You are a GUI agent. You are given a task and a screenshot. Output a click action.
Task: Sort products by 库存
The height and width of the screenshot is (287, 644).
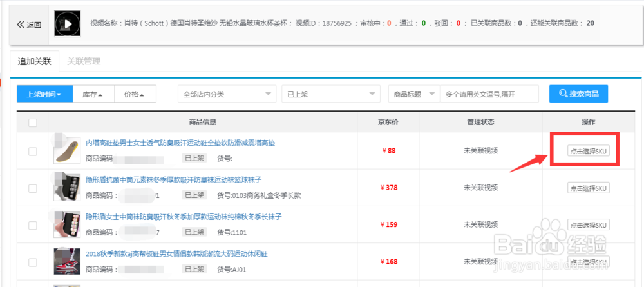pos(93,94)
